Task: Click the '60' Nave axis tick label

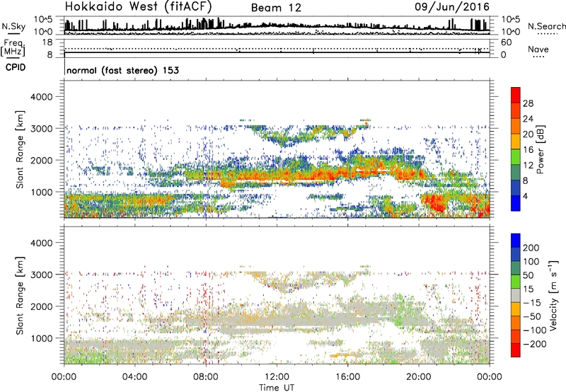Action: coord(506,42)
